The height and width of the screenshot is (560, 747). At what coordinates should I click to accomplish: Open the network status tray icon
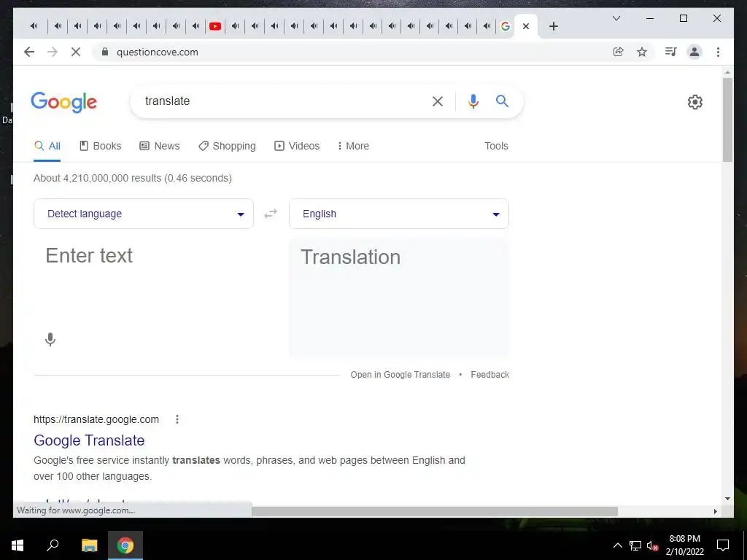635,545
